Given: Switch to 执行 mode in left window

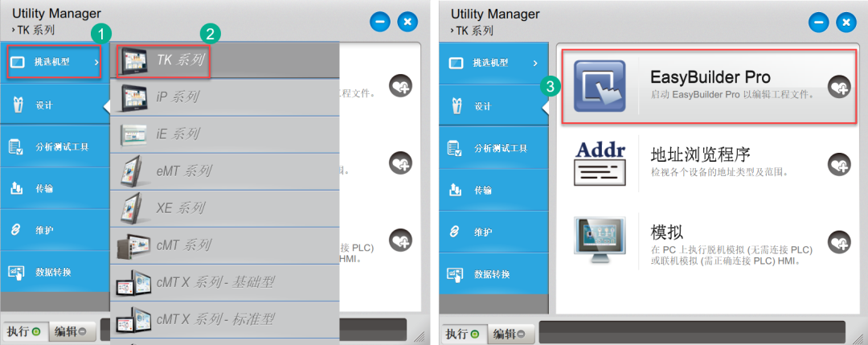Looking at the screenshot, I should (24, 331).
